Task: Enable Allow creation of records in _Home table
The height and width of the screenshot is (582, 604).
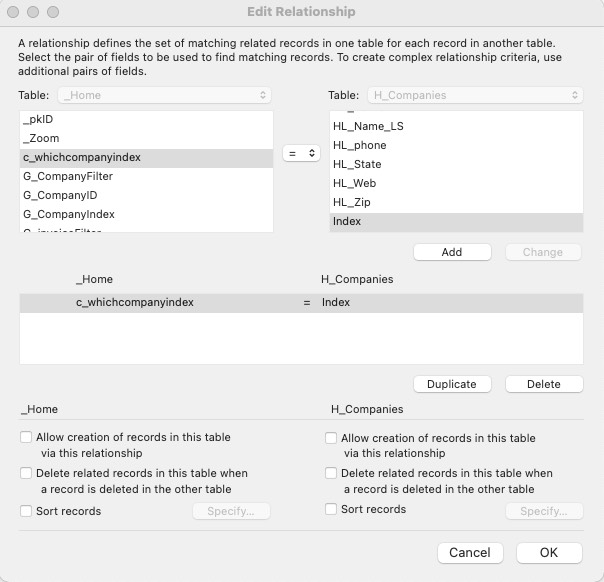Action: click(26, 437)
